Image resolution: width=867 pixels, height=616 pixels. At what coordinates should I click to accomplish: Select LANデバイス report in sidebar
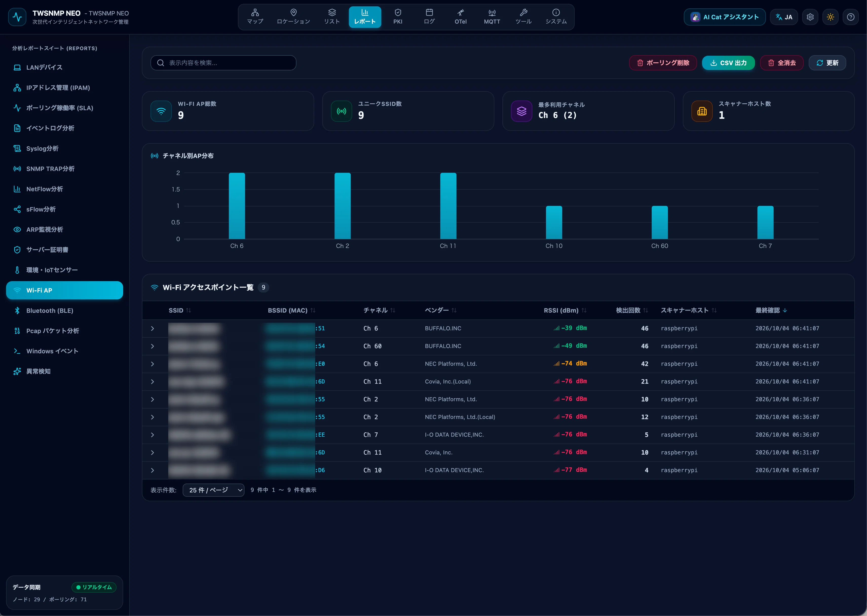(x=65, y=68)
